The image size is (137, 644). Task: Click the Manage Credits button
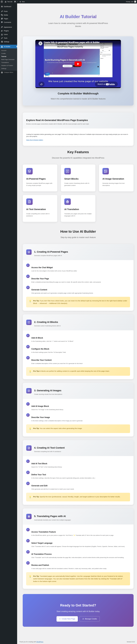(90, 619)
